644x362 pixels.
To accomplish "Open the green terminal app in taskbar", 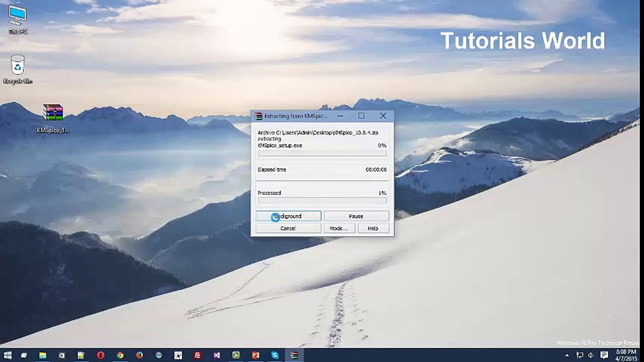I will tap(236, 355).
